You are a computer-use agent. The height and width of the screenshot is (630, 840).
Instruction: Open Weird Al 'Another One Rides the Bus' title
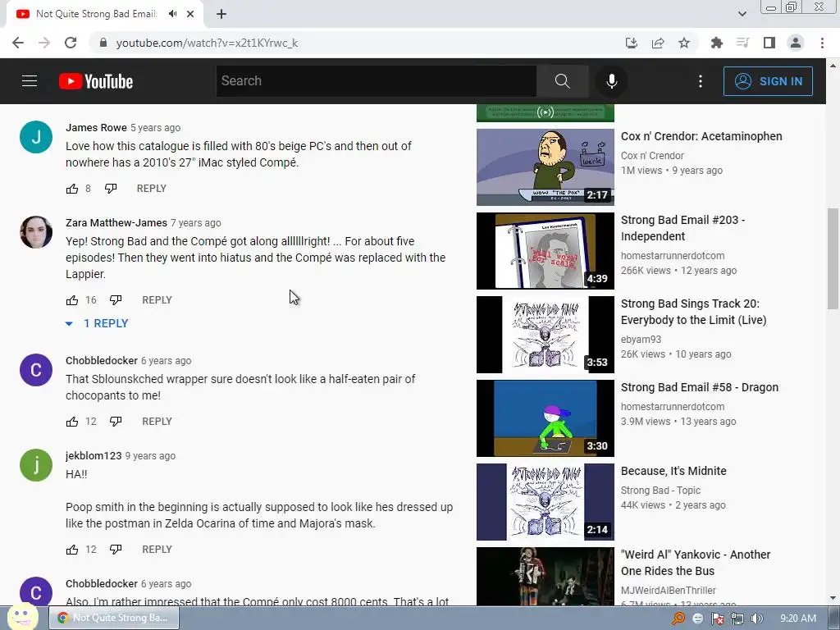(696, 563)
